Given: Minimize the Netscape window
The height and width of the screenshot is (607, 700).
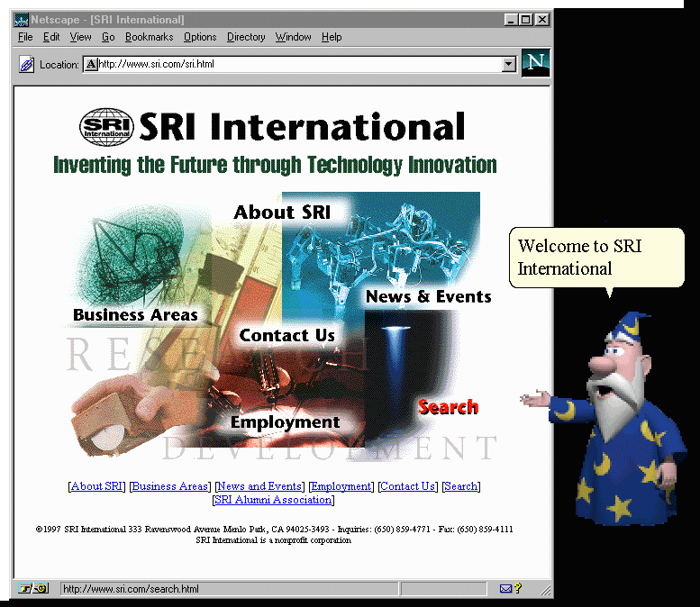Looking at the screenshot, I should click(511, 20).
